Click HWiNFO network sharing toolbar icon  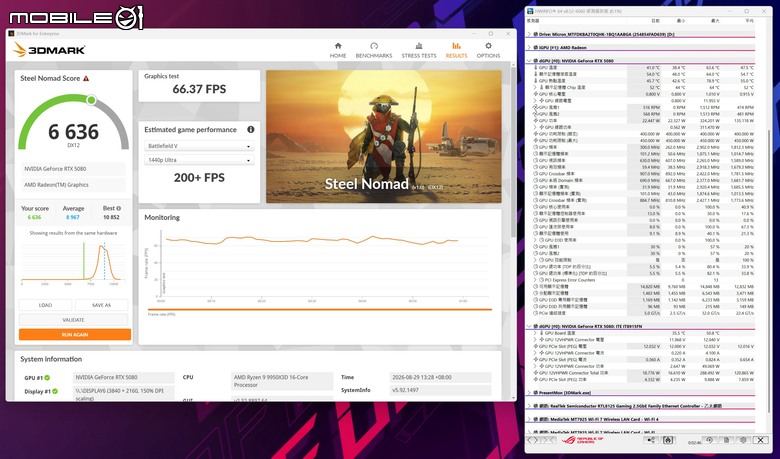[x=651, y=440]
